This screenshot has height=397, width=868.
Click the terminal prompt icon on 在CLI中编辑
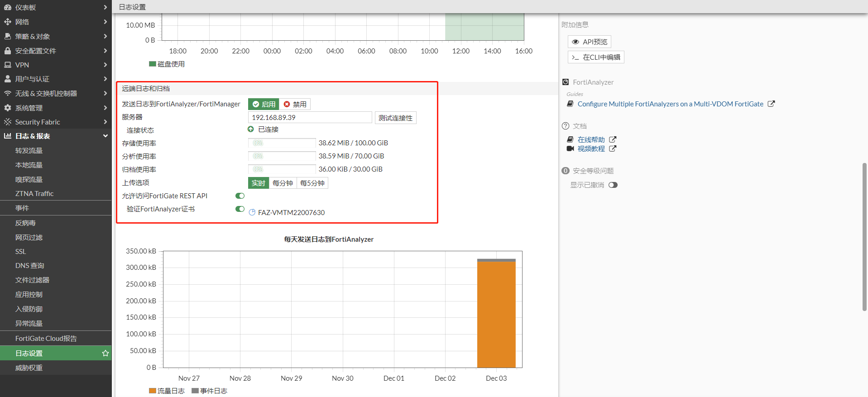575,57
